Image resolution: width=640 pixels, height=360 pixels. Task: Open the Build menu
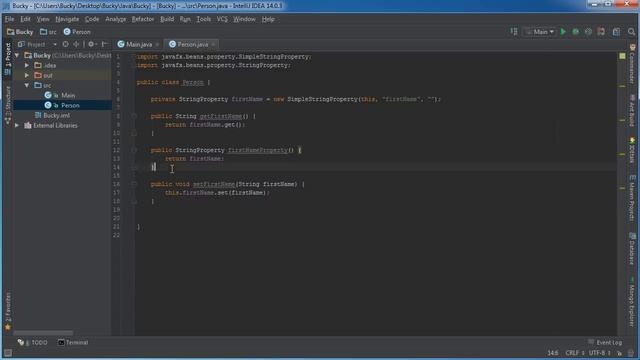[x=167, y=19]
